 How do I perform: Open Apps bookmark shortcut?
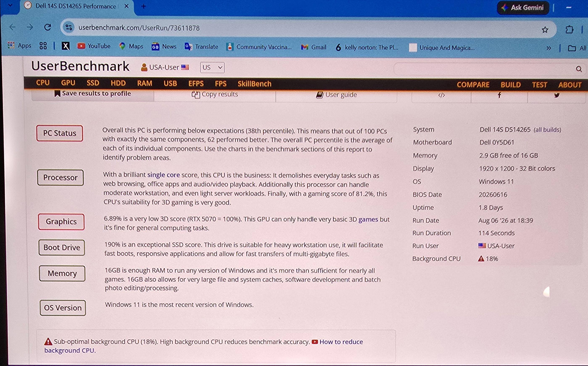pyautogui.click(x=20, y=45)
